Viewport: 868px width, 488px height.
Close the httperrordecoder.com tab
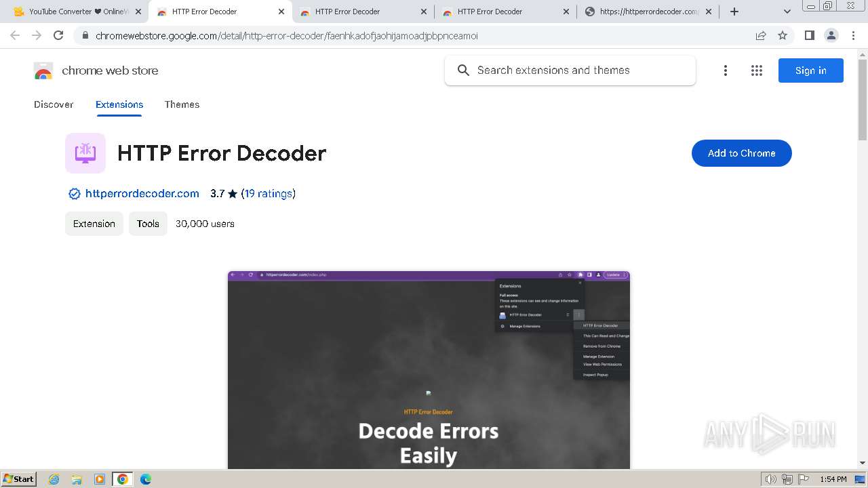(709, 12)
